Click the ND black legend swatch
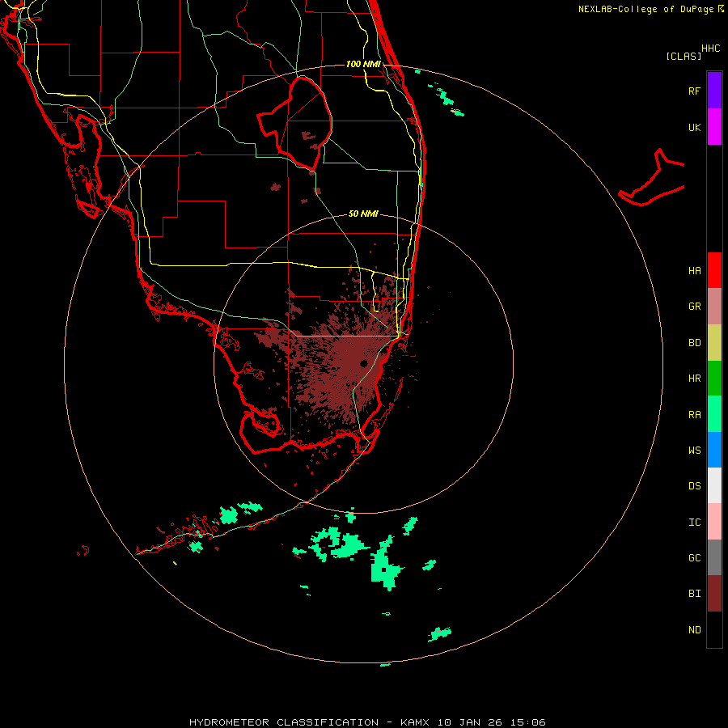The image size is (728, 728). coord(714,629)
